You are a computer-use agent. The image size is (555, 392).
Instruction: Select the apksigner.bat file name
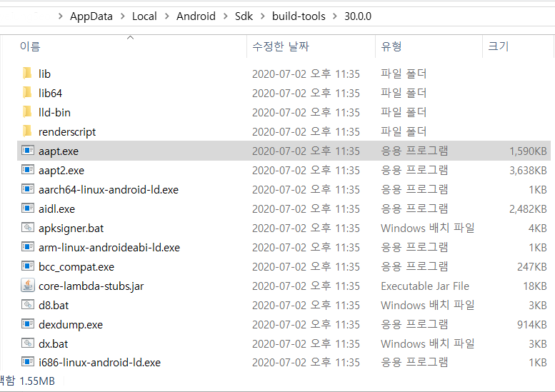pyautogui.click(x=71, y=228)
